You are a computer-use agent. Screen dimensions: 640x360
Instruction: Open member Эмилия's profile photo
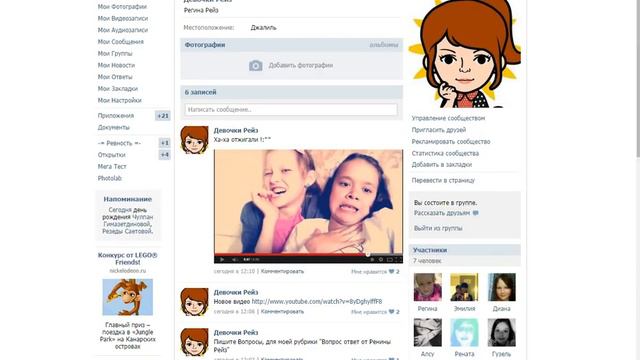click(x=464, y=287)
